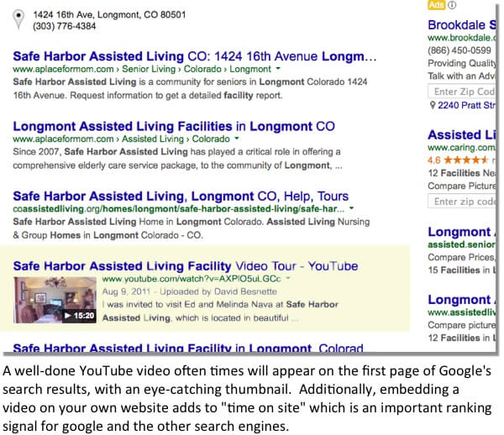Click the address 1424 16th Ave, Longmont
The image size is (504, 435).
pos(109,15)
